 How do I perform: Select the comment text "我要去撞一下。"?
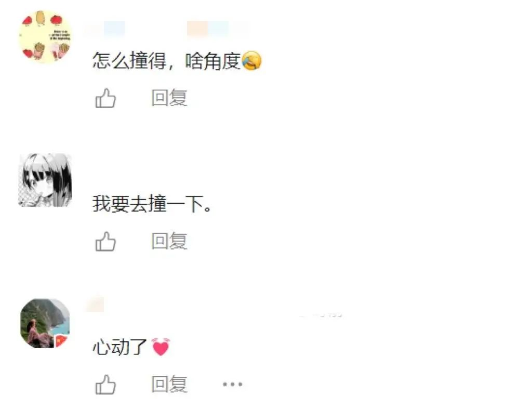pyautogui.click(x=152, y=204)
